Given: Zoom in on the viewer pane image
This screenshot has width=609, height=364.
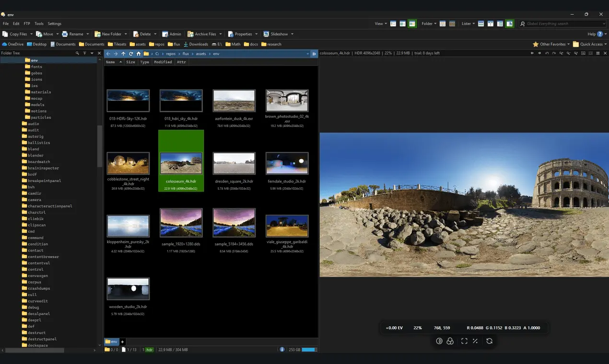Looking at the screenshot, I should (x=562, y=53).
